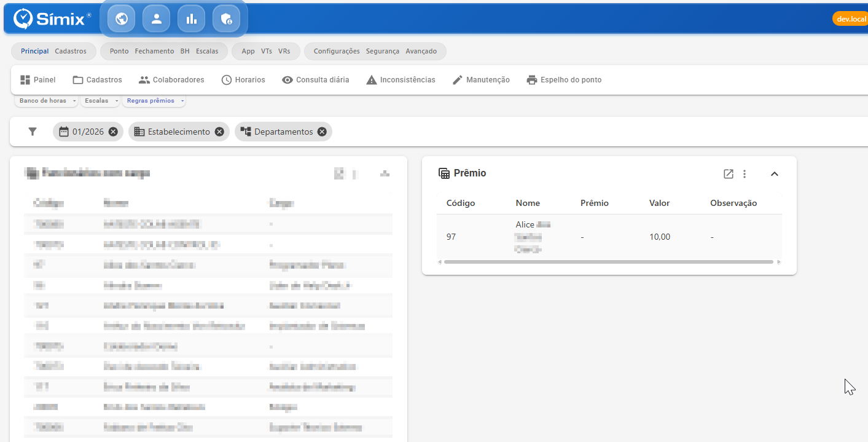Click the shield security icon in header

[226, 19]
